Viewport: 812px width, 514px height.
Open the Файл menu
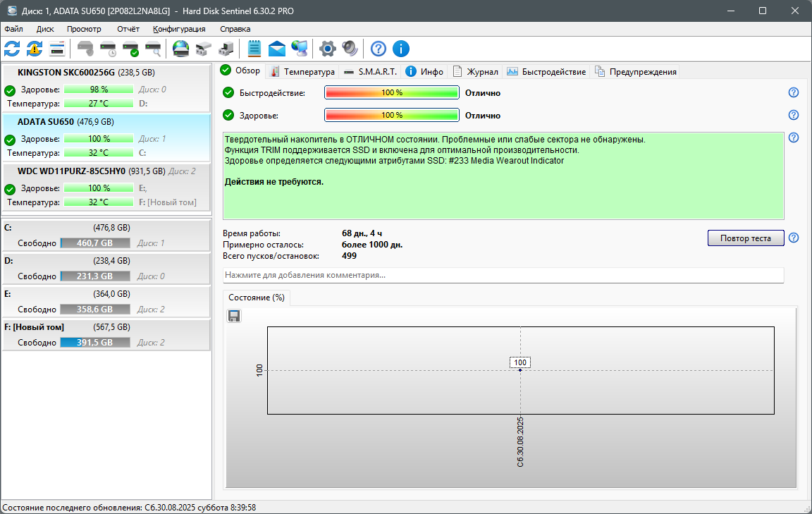[x=13, y=29]
